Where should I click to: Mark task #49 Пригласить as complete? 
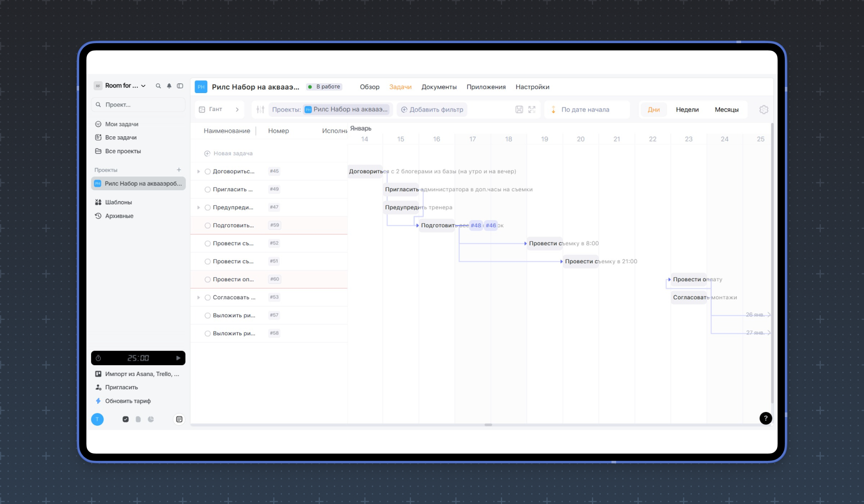pyautogui.click(x=208, y=189)
